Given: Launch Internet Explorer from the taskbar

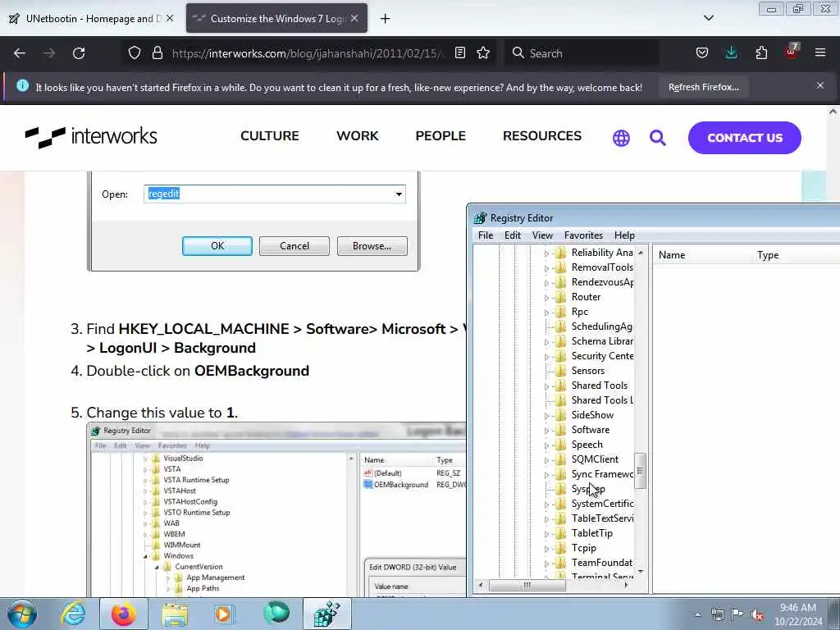Looking at the screenshot, I should tap(73, 614).
